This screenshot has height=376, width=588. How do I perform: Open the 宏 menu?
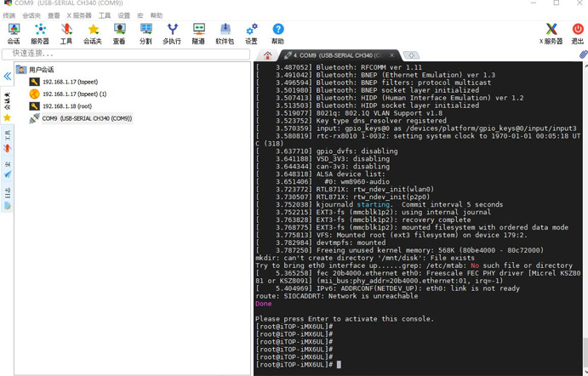140,15
